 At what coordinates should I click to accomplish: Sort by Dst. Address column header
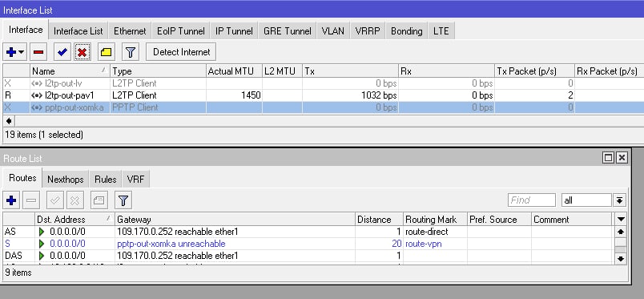[74, 219]
